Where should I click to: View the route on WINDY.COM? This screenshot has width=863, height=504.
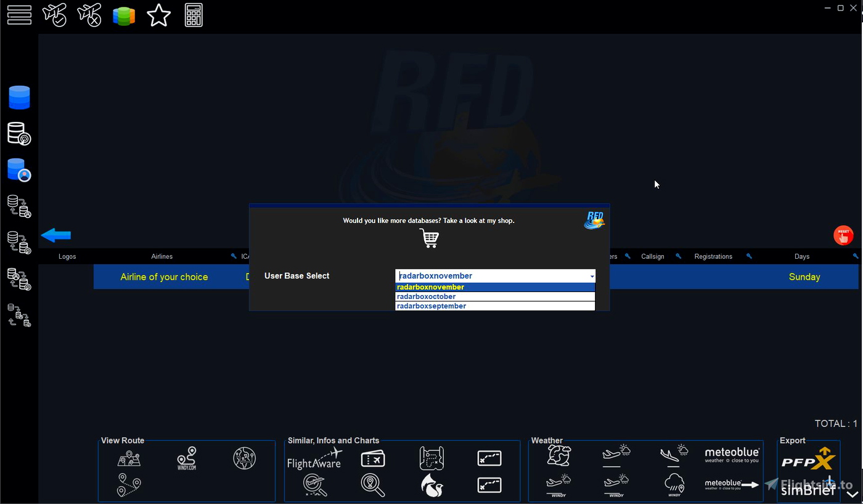[186, 458]
